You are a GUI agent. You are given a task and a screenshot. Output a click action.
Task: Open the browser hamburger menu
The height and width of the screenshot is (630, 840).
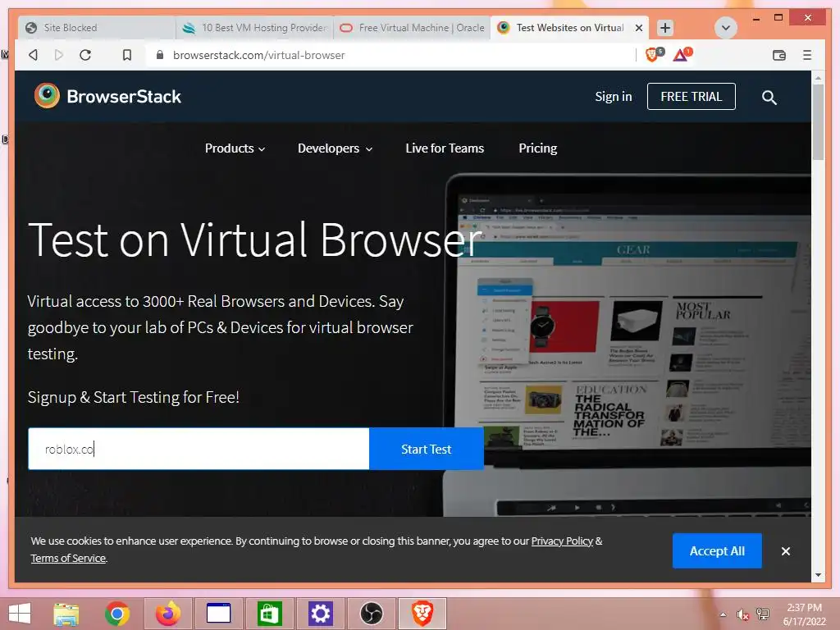click(x=807, y=55)
